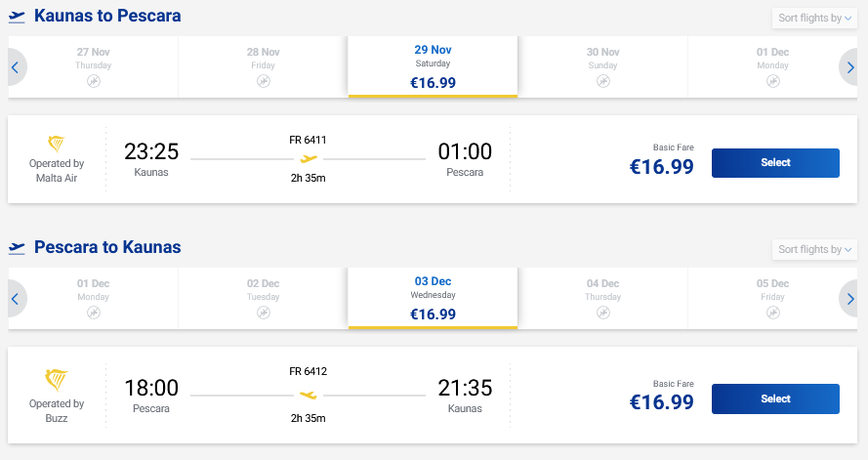Screen dimensions: 868x460
Task: Choose the 28 Nov Friday date tab
Action: click(x=263, y=66)
